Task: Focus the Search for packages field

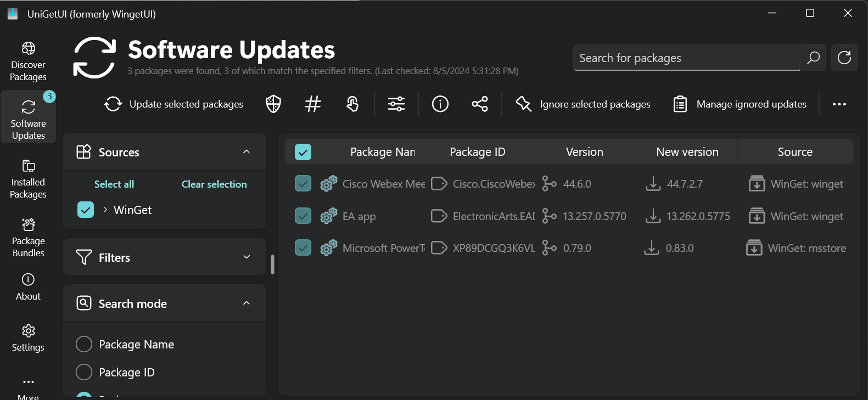Action: click(686, 58)
